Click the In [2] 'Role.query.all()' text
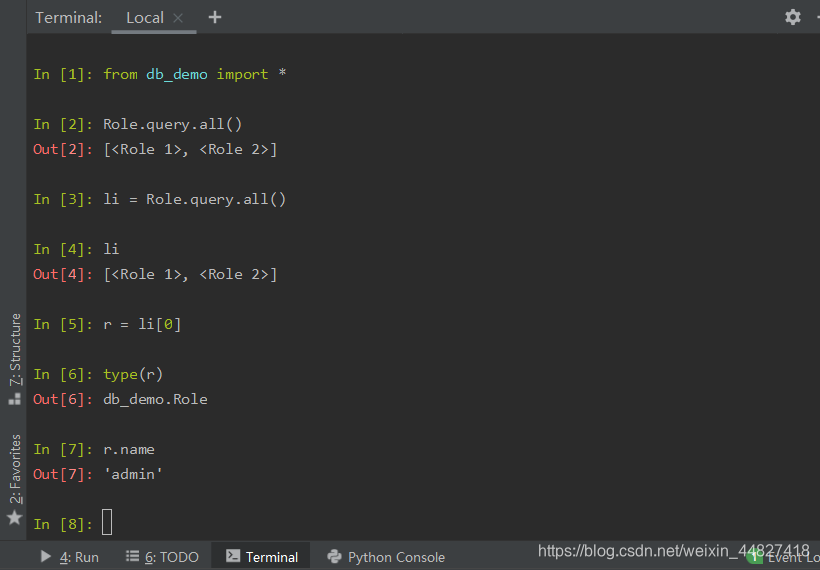The height and width of the screenshot is (570, 820). click(x=173, y=124)
